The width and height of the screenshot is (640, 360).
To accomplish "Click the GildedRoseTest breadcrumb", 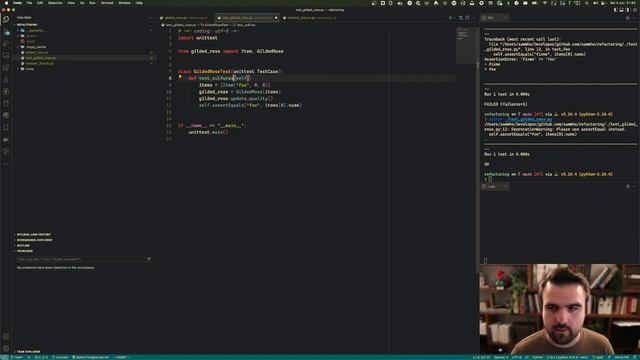I will coord(215,25).
